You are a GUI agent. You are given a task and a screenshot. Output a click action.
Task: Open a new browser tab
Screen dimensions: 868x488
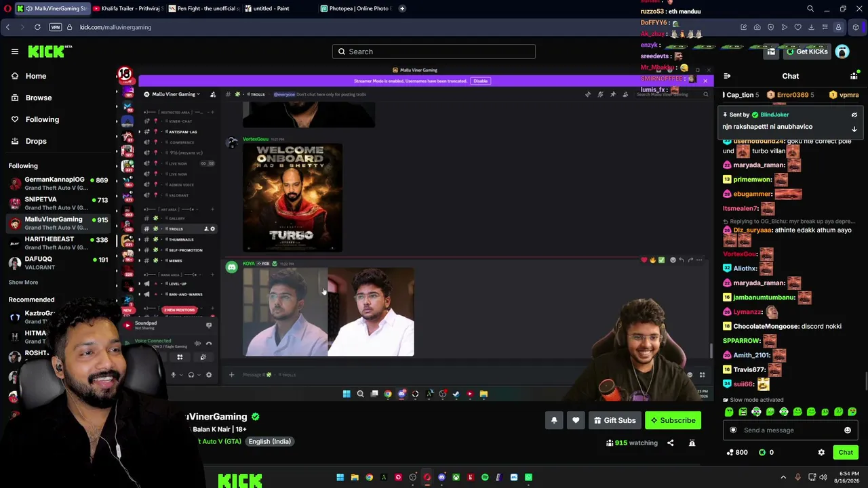click(x=402, y=9)
